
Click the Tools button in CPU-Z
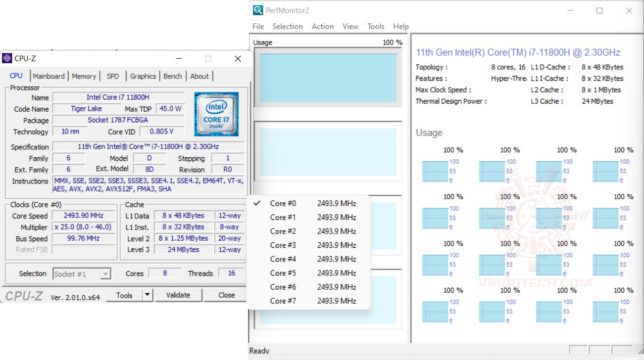coord(124,295)
